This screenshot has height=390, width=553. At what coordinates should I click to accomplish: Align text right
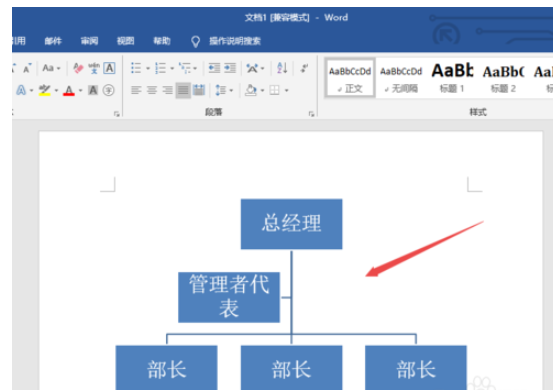click(x=168, y=91)
